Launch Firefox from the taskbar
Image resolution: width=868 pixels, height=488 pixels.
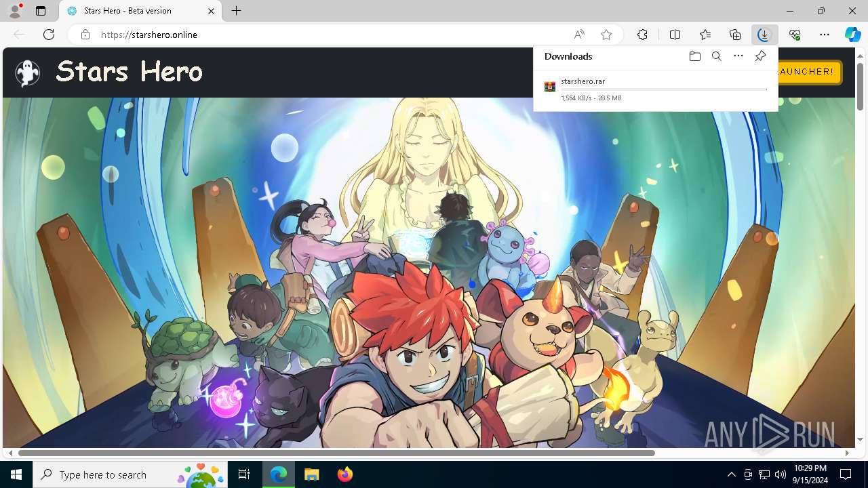click(x=345, y=474)
